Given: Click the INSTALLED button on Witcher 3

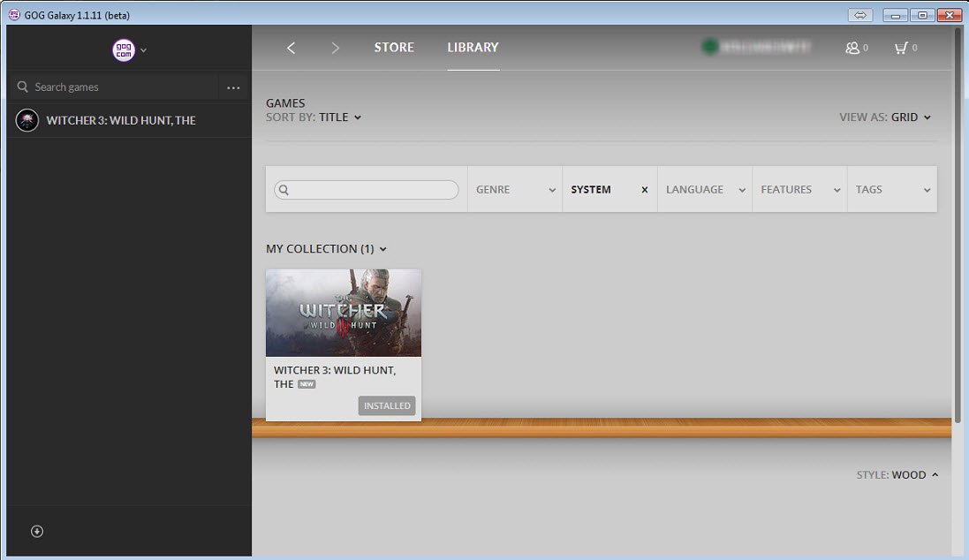Looking at the screenshot, I should pyautogui.click(x=387, y=405).
